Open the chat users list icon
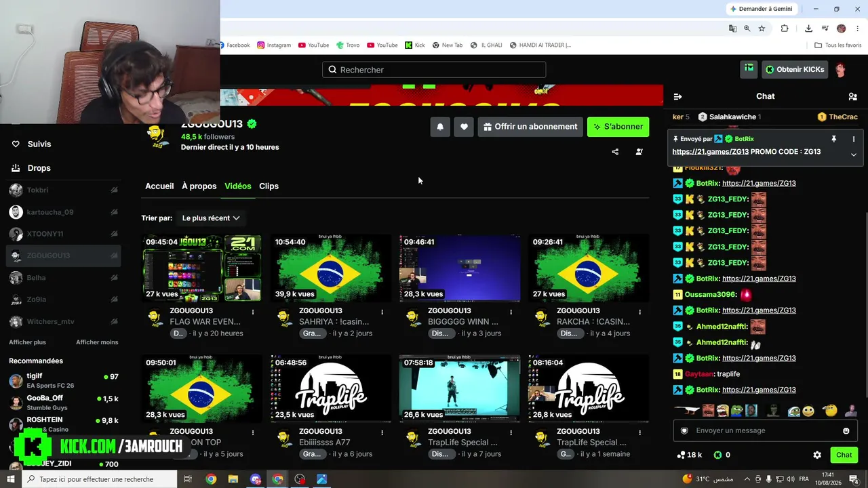868x488 pixels. [852, 96]
